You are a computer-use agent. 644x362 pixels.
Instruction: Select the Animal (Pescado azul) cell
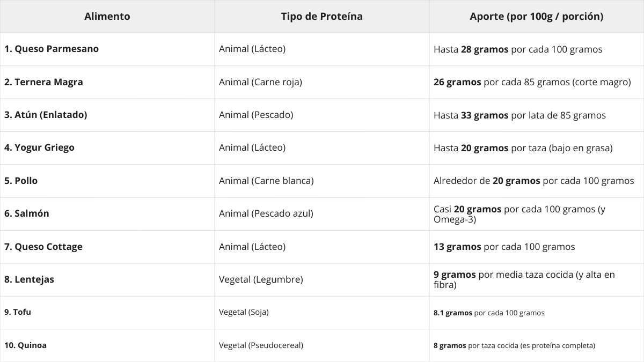pos(266,213)
